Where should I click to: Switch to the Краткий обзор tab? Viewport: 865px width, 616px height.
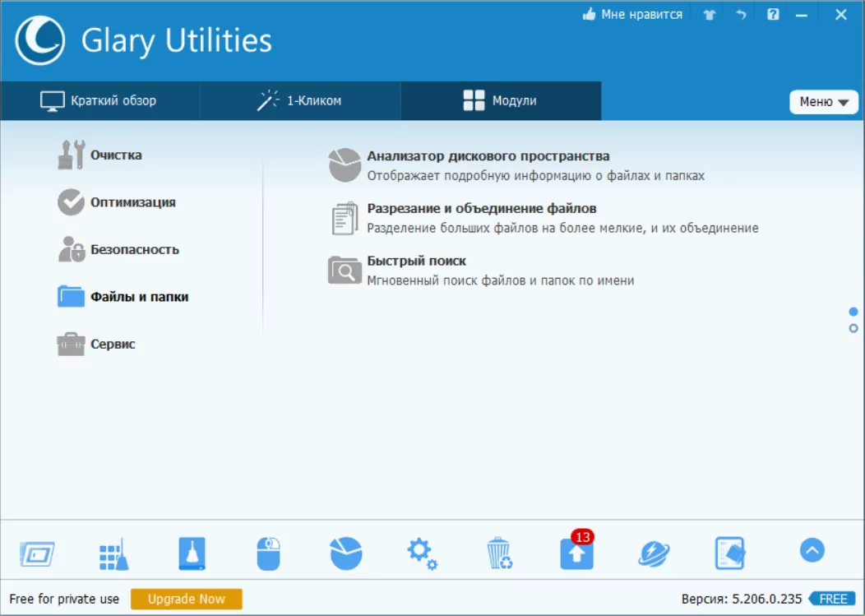pyautogui.click(x=99, y=101)
